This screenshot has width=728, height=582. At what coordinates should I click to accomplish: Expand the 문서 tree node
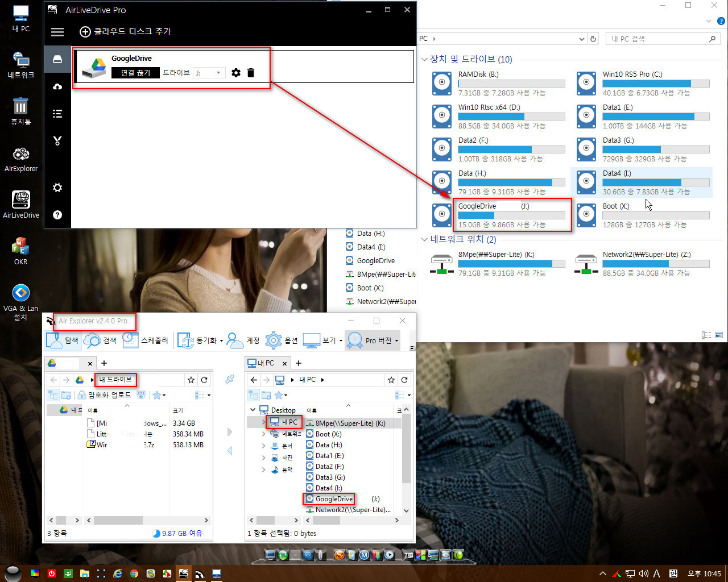[x=263, y=446]
